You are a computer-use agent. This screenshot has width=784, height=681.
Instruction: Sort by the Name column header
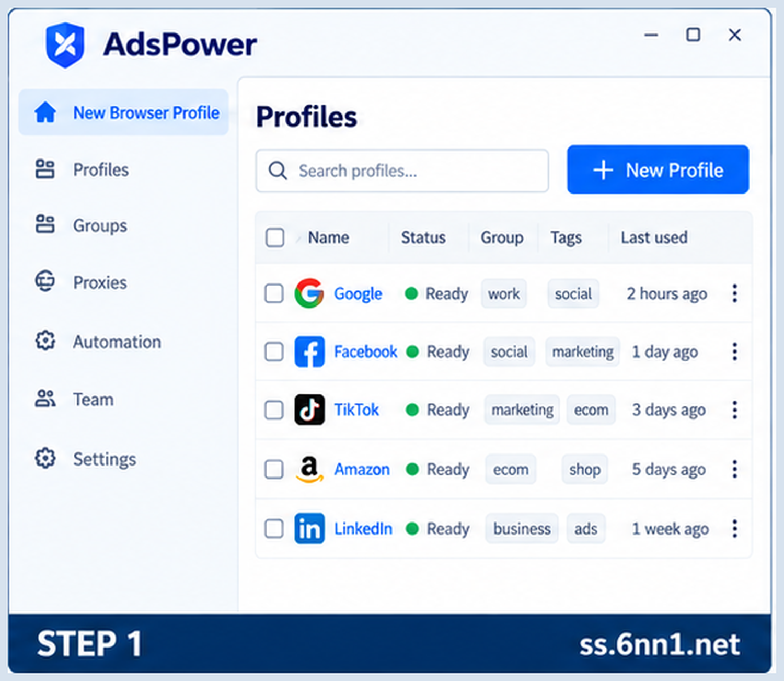pyautogui.click(x=329, y=237)
